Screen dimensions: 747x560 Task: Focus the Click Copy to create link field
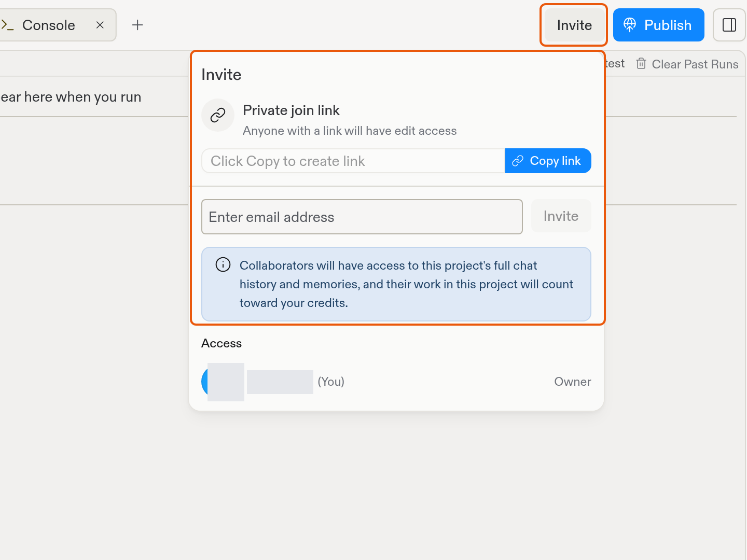pos(353,161)
